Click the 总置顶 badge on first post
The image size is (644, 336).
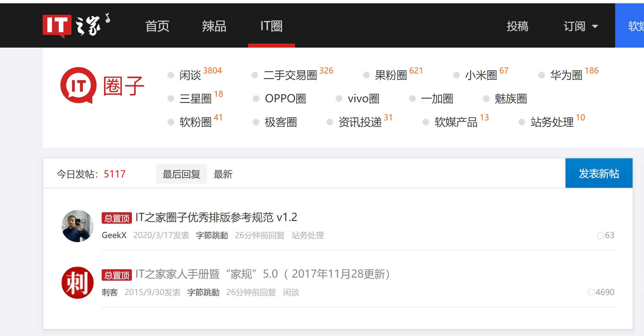point(117,218)
